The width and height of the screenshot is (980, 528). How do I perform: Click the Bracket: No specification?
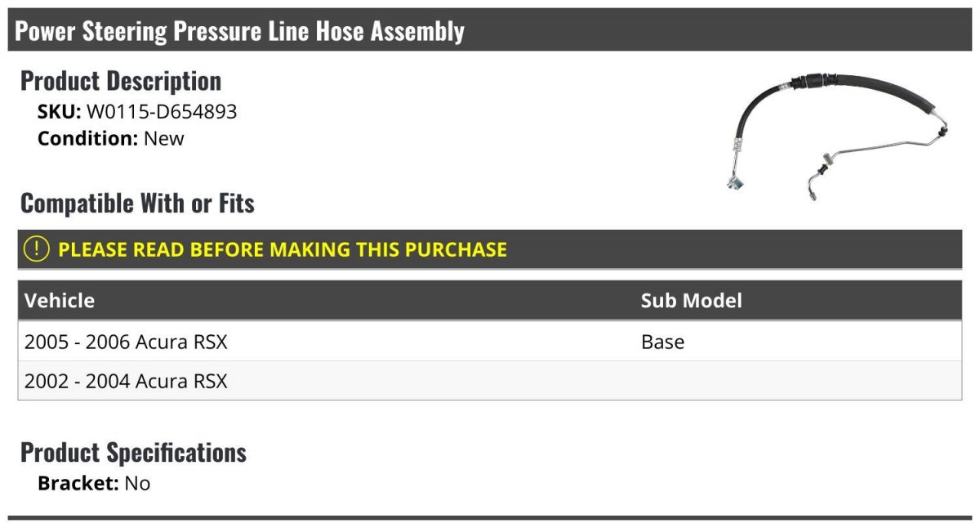94,483
